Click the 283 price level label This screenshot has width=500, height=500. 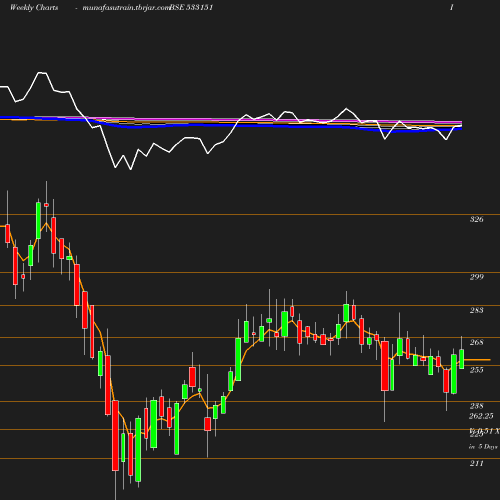476,310
